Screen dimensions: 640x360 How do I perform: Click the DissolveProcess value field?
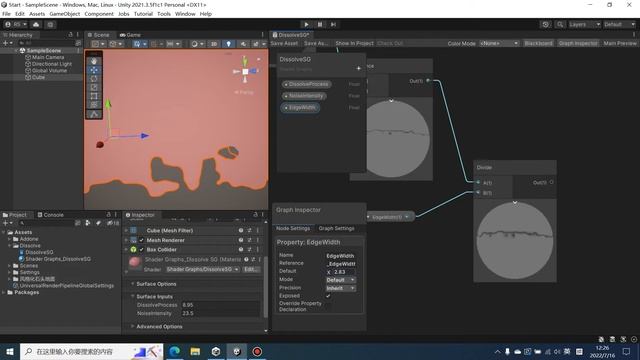click(x=220, y=305)
